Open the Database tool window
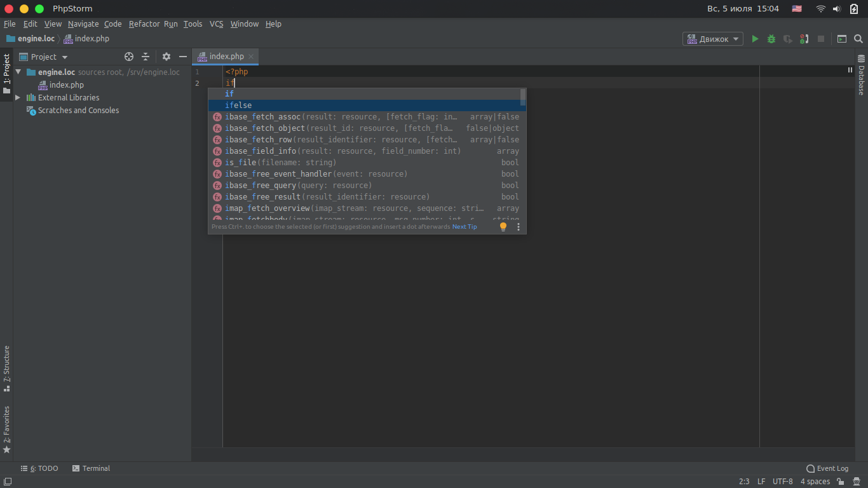Image resolution: width=868 pixels, height=488 pixels. pyautogui.click(x=862, y=75)
